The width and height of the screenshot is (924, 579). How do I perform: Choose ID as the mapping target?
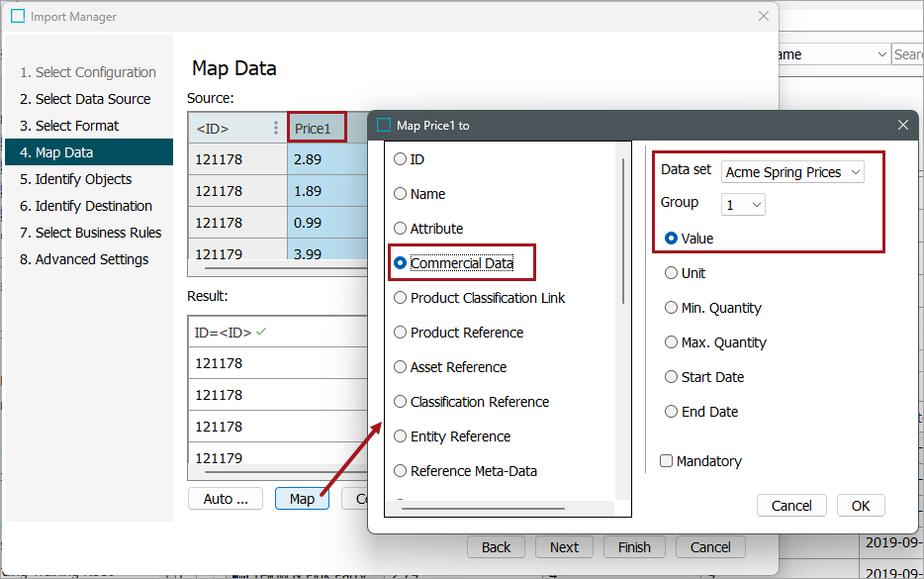coord(400,158)
